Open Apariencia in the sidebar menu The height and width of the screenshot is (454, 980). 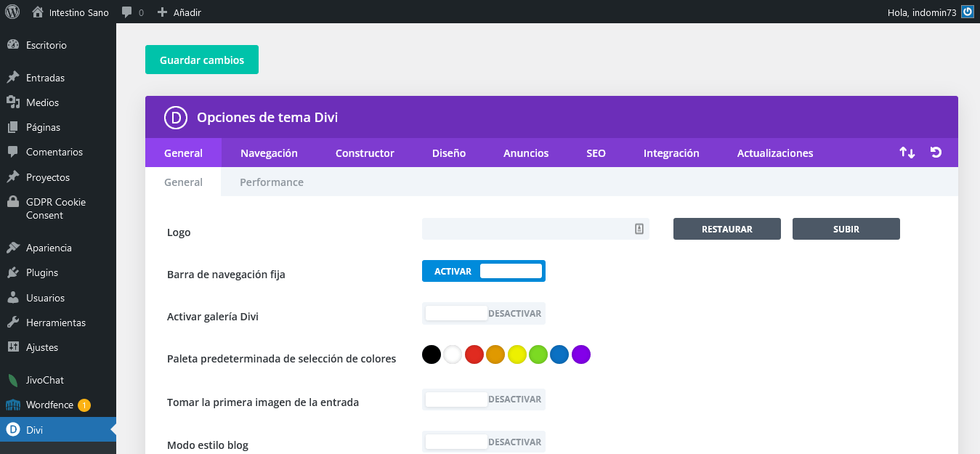click(49, 248)
